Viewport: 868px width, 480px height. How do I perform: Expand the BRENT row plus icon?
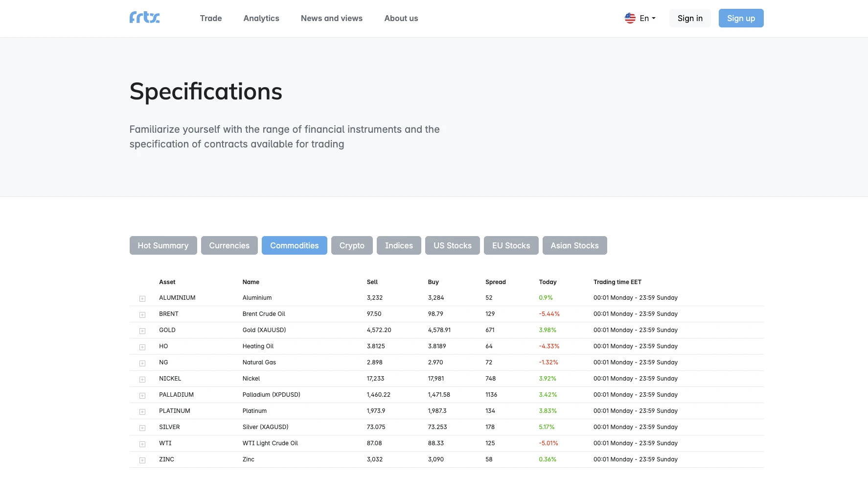142,315
